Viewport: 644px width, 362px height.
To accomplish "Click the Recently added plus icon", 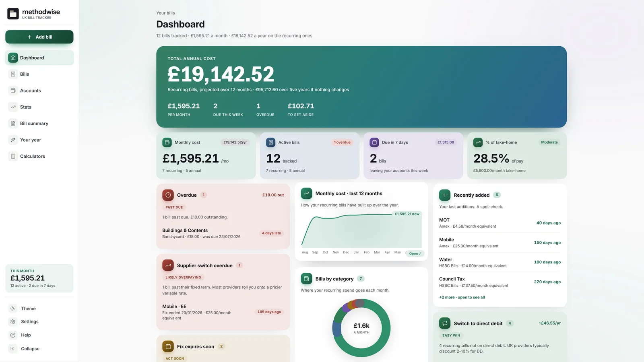I will point(445,195).
